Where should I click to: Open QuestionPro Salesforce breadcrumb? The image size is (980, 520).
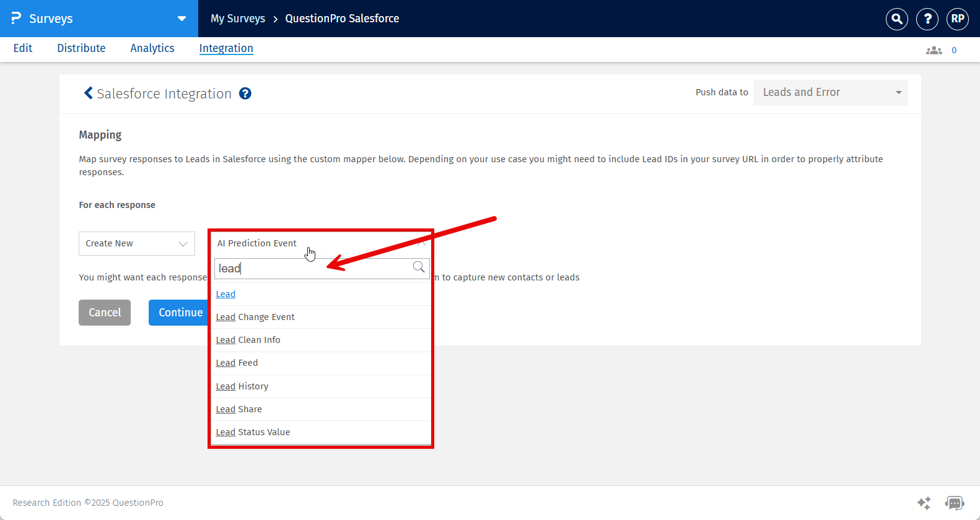tap(342, 19)
